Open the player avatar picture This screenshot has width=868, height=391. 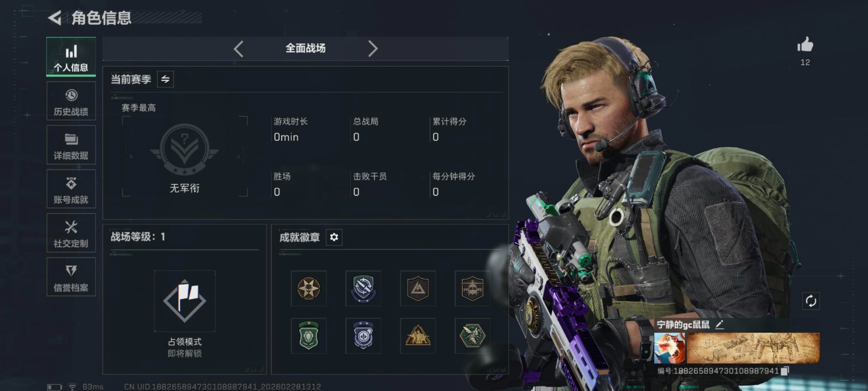(x=670, y=348)
